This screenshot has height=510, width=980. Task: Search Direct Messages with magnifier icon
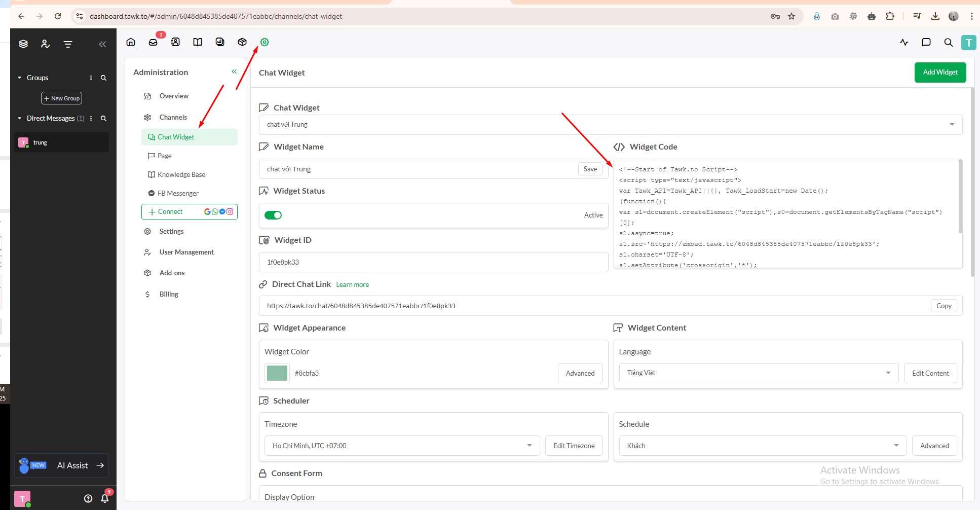(x=103, y=118)
